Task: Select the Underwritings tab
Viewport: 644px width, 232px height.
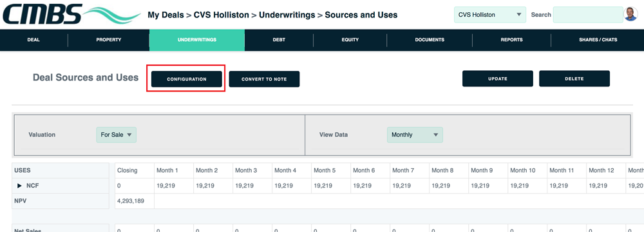Action: (197, 40)
